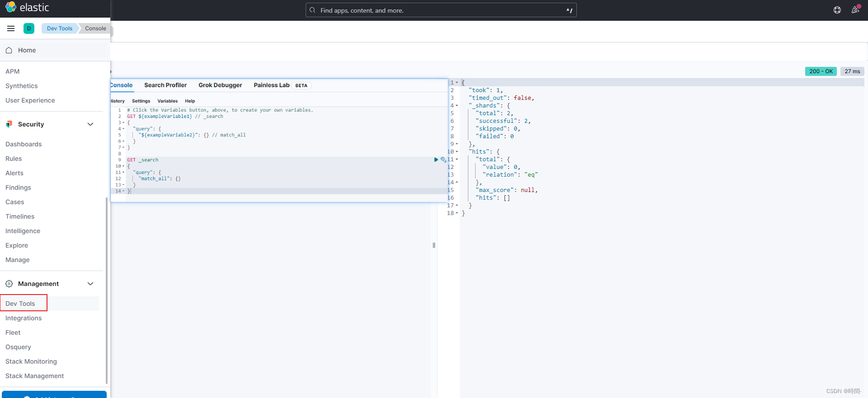
Task: Open Explore in sidebar
Action: coord(17,245)
